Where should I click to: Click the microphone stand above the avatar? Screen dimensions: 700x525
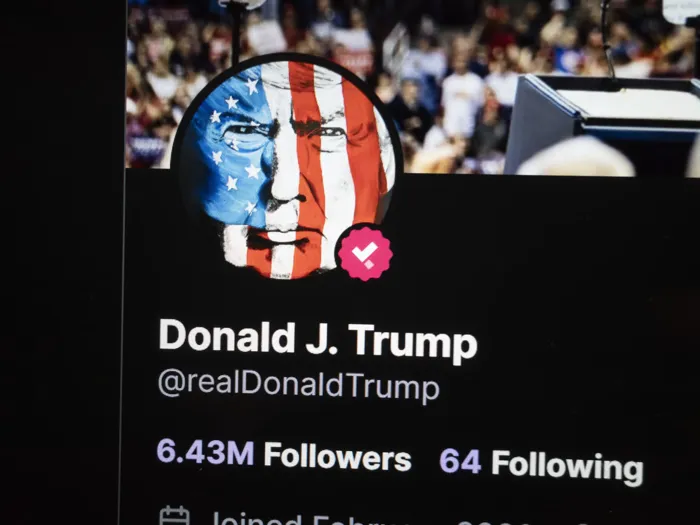coord(237,29)
